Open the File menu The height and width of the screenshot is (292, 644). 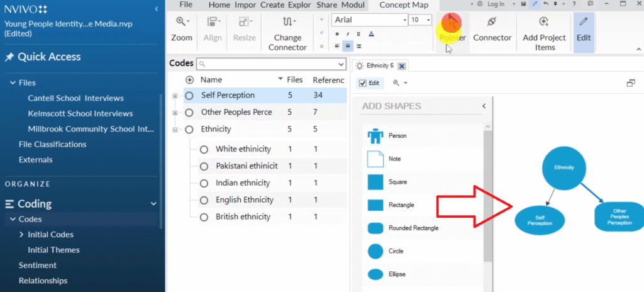(186, 5)
